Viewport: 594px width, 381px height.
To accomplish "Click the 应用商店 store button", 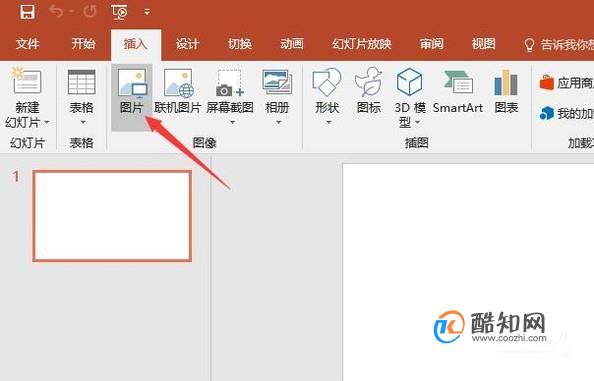I will coord(566,83).
